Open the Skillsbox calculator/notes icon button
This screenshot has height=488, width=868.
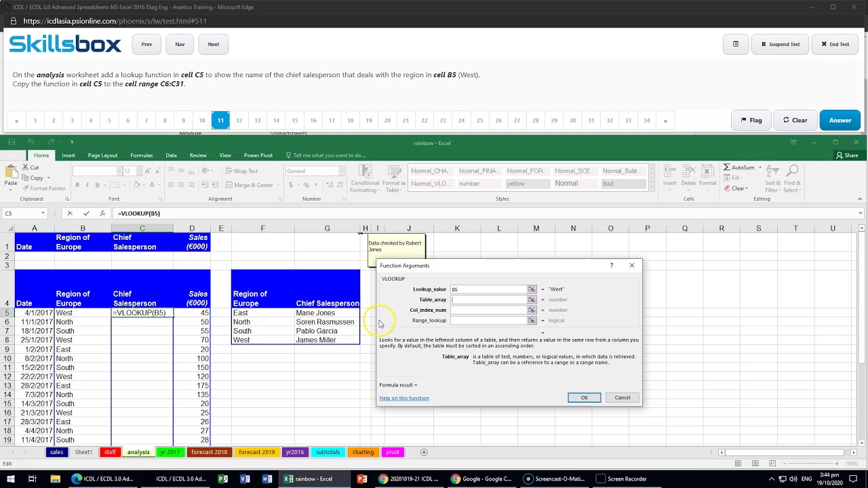[x=736, y=44]
